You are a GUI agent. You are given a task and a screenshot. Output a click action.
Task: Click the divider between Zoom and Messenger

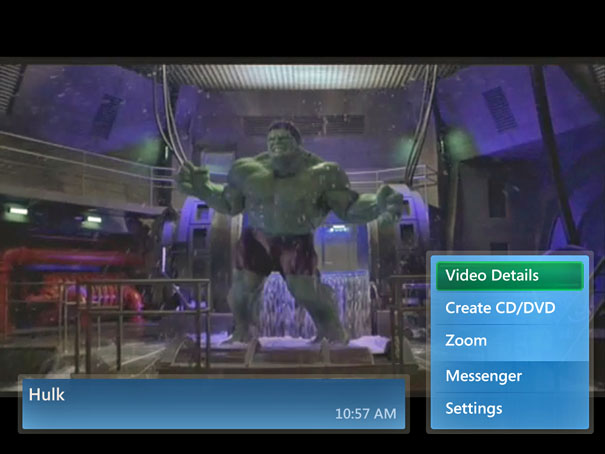click(509, 359)
